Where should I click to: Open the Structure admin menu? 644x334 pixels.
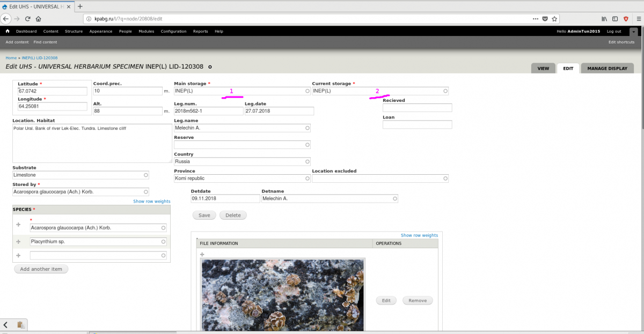click(74, 31)
